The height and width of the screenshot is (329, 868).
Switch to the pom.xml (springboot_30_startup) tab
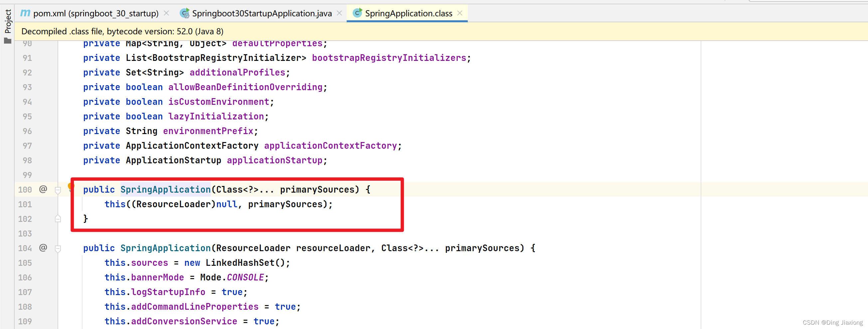[x=96, y=14]
